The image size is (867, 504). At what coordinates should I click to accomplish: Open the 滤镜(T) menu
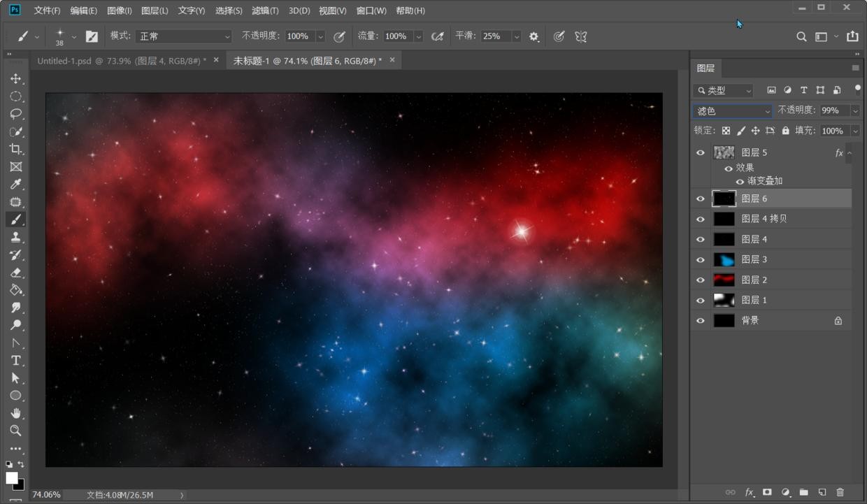[265, 10]
